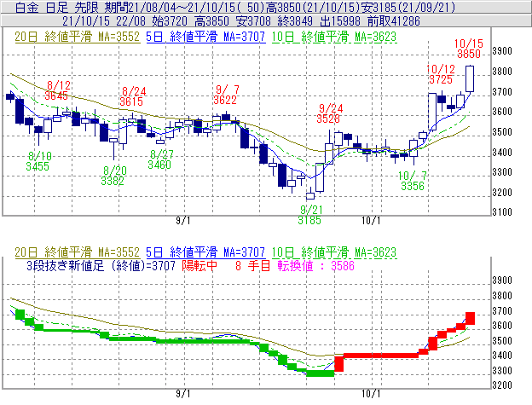Click 10日 終値平滑 MA=3623 legend in line-break chart
This screenshot has width=532, height=405.
[x=334, y=252]
